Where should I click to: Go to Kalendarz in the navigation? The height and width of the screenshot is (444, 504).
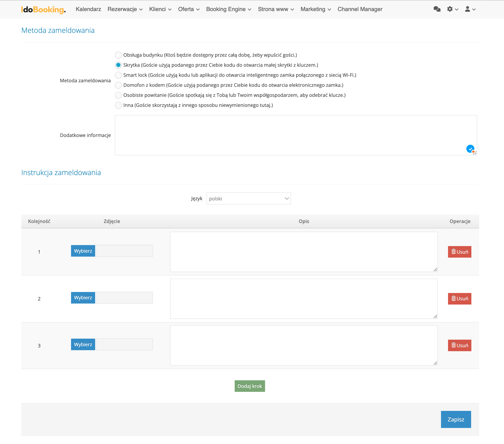(88, 9)
